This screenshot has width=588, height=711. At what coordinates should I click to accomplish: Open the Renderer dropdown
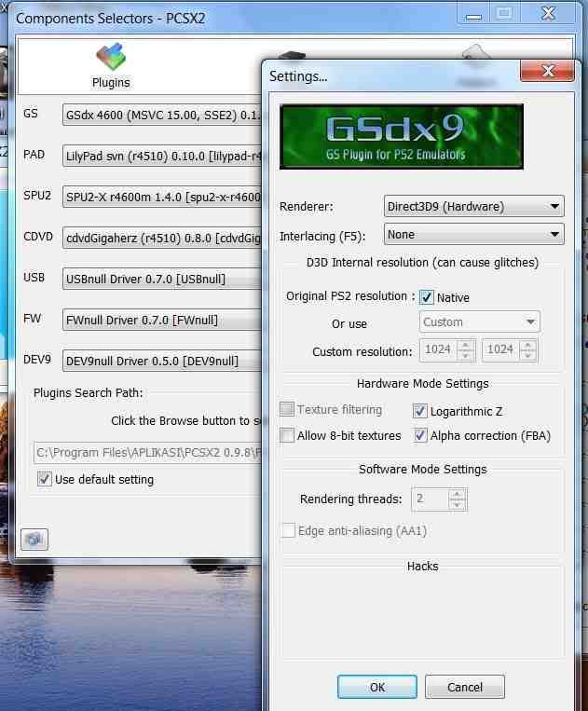pyautogui.click(x=473, y=206)
